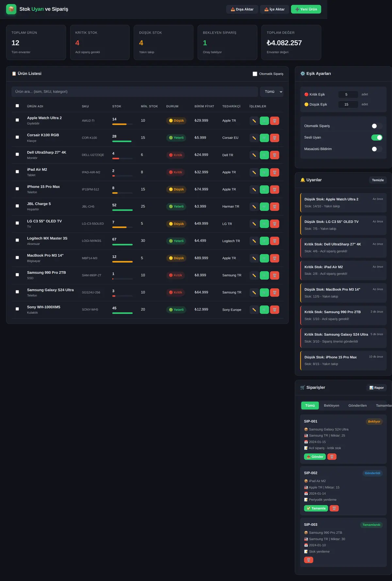This screenshot has height=581, width=392.
Task: Delete order SIP-001 with red trash icon
Action: click(x=332, y=457)
